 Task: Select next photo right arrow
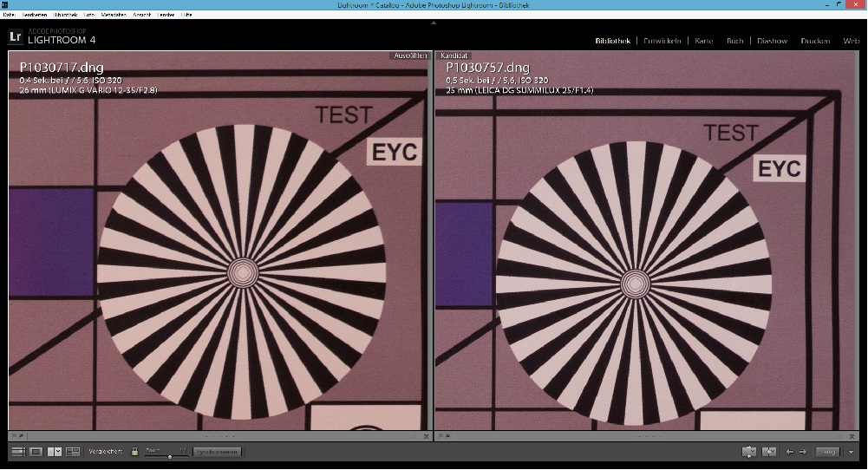[x=803, y=452]
